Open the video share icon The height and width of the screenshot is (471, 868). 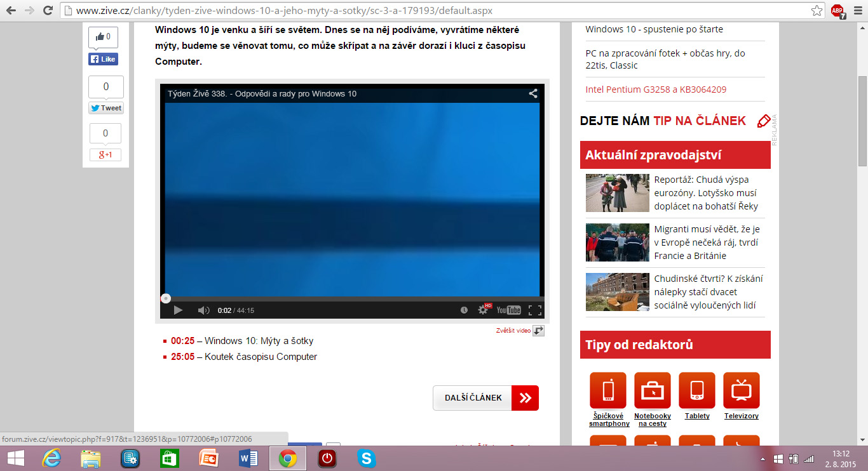tap(533, 93)
